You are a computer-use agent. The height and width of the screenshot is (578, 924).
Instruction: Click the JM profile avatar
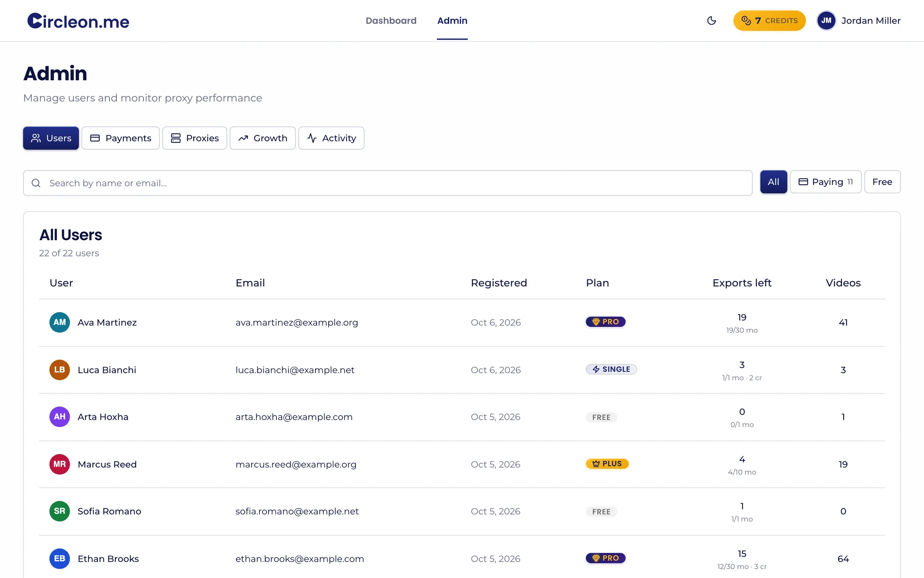click(826, 21)
